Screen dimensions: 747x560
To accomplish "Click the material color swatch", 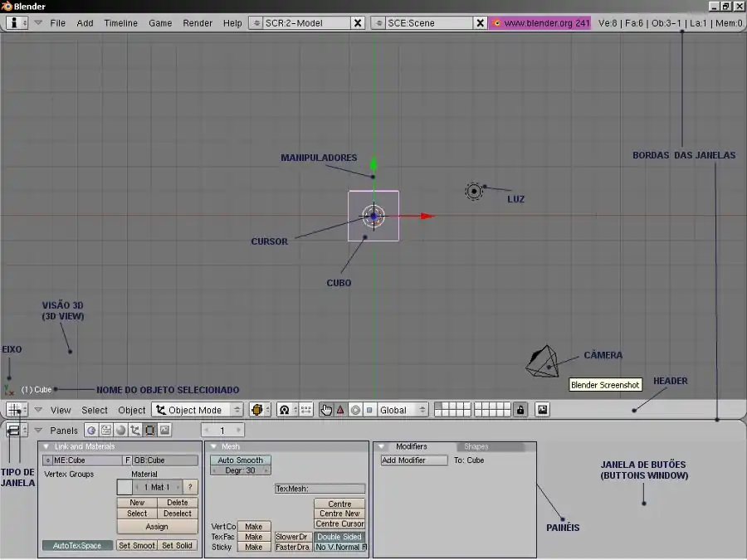I will pos(124,488).
